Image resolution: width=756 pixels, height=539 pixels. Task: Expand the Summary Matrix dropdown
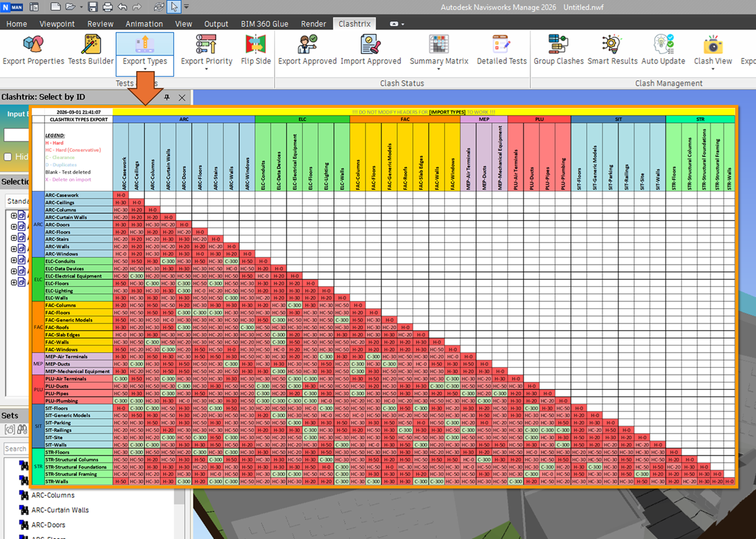439,69
